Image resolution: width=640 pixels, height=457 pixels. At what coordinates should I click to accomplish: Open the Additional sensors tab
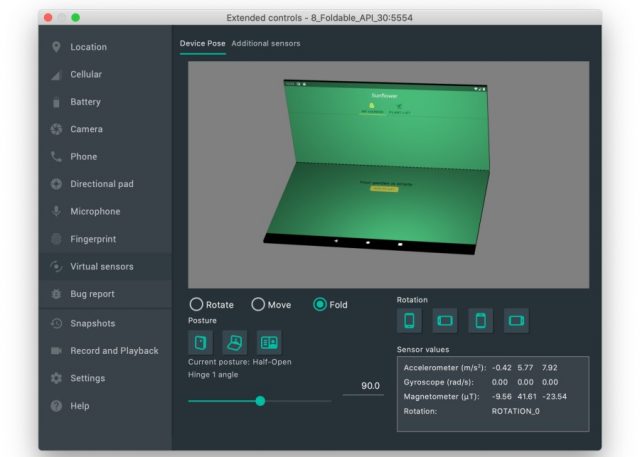[266, 44]
